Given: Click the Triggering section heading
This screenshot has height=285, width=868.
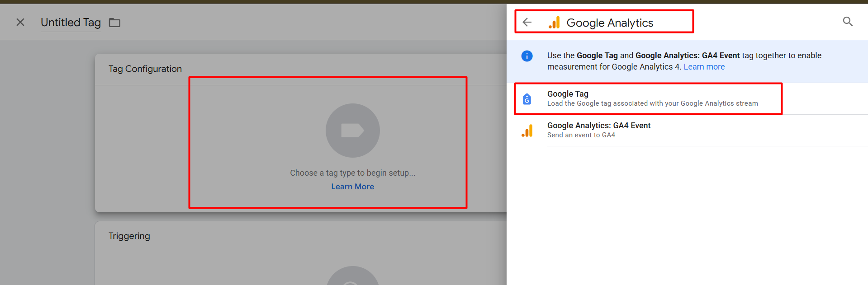Looking at the screenshot, I should 129,236.
